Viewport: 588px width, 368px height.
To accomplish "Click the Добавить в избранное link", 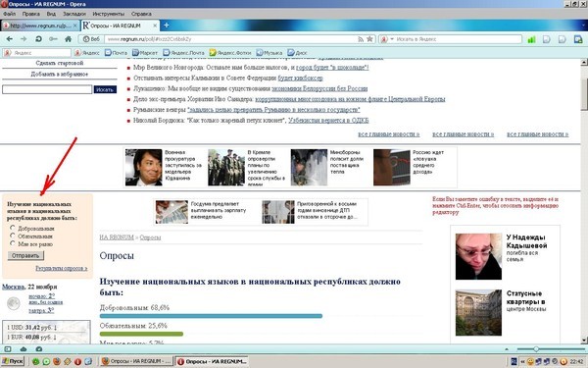I will click(x=60, y=74).
